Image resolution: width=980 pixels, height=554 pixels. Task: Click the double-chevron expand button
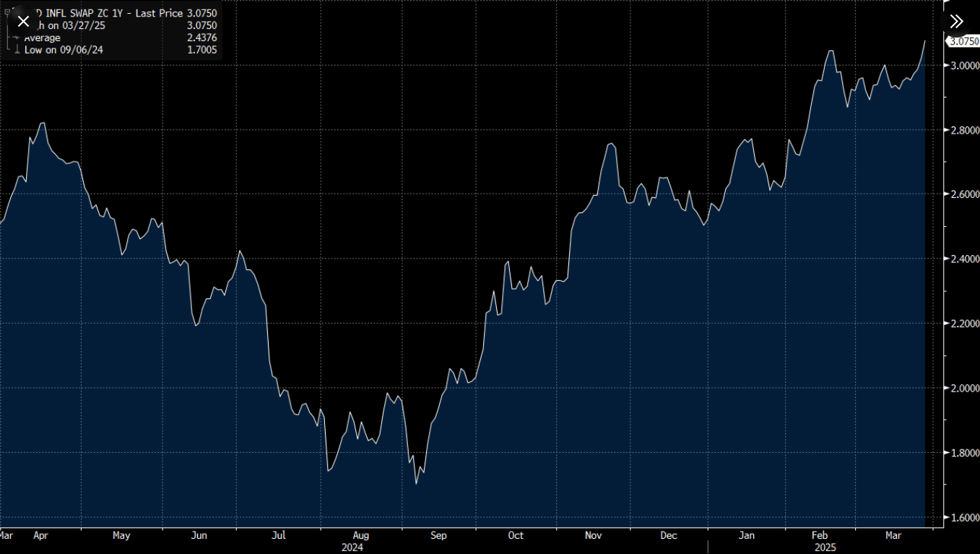coord(956,22)
